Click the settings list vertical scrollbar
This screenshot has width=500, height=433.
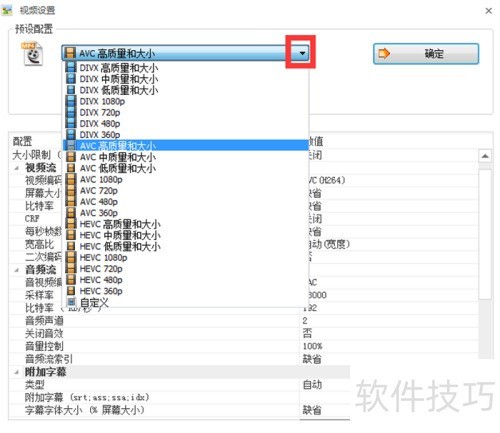point(485,233)
